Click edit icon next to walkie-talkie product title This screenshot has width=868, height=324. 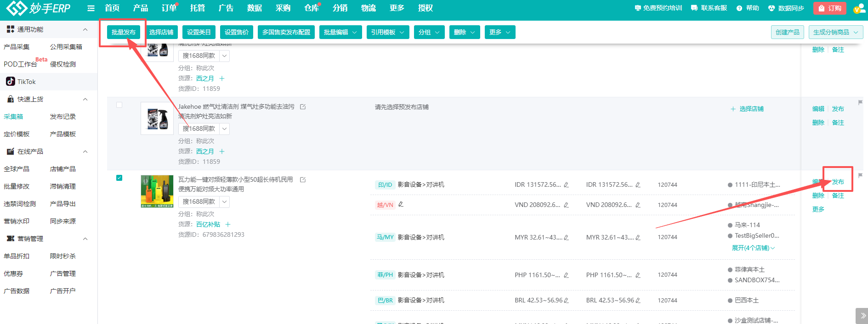pos(303,179)
